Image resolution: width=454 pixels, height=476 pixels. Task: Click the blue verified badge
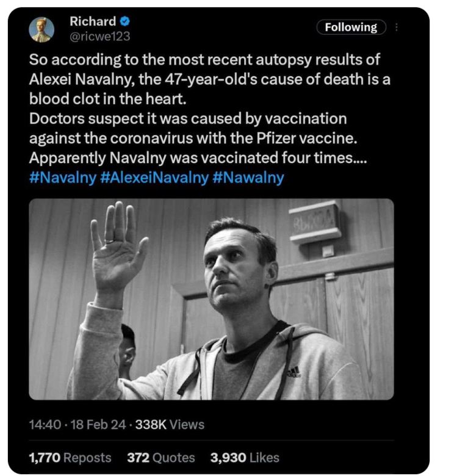(x=125, y=22)
